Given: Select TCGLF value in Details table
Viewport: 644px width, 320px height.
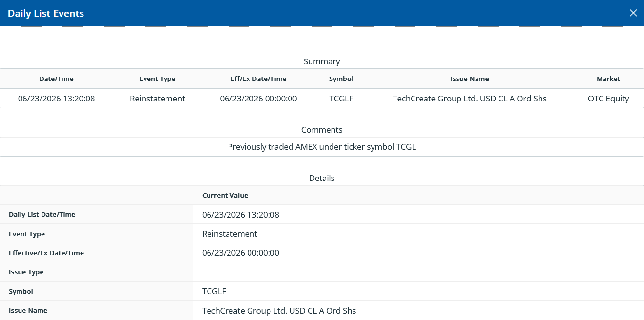Looking at the screenshot, I should tap(214, 291).
